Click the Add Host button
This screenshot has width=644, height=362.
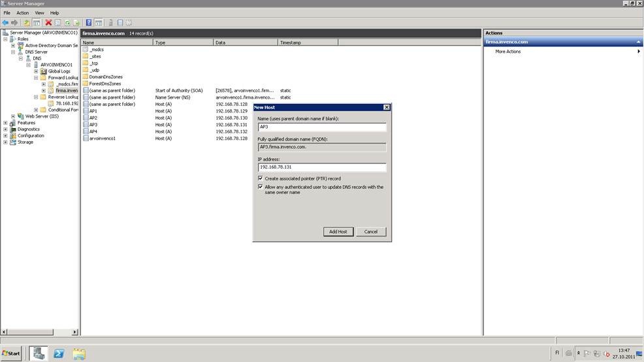[338, 231]
